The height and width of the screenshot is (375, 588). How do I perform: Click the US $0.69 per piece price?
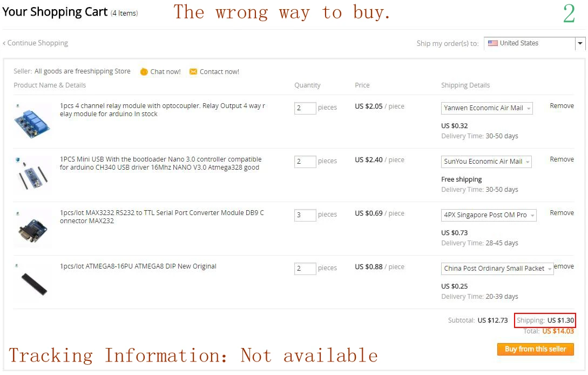[369, 213]
